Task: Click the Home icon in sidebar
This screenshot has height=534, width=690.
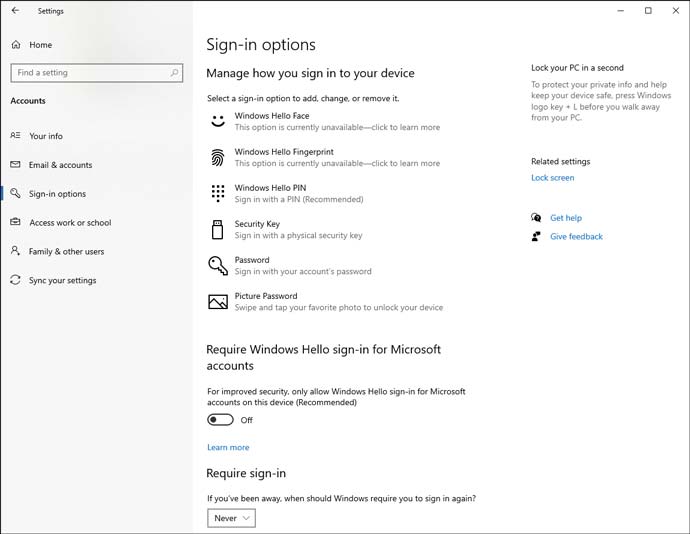Action: pyautogui.click(x=16, y=44)
